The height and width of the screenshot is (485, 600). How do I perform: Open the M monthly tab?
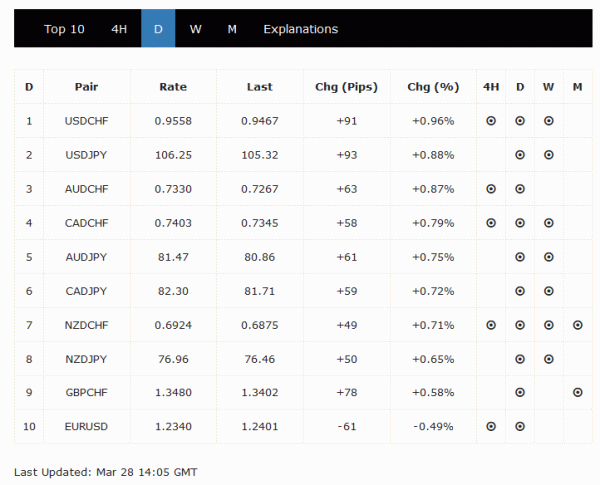click(232, 29)
